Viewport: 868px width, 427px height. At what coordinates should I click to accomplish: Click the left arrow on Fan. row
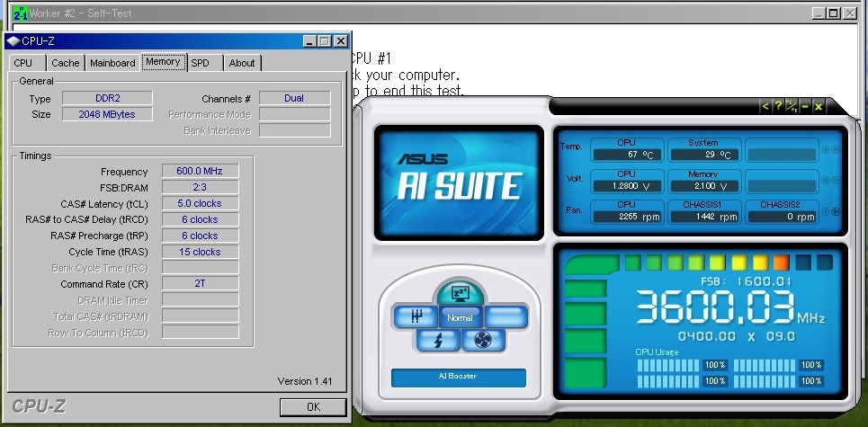coord(826,211)
